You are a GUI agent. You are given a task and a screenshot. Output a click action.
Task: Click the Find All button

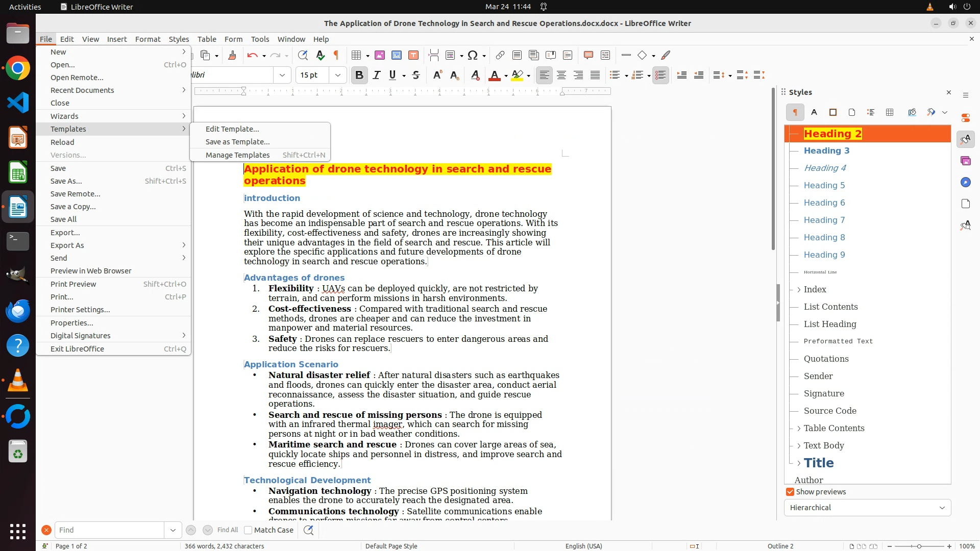click(x=227, y=530)
